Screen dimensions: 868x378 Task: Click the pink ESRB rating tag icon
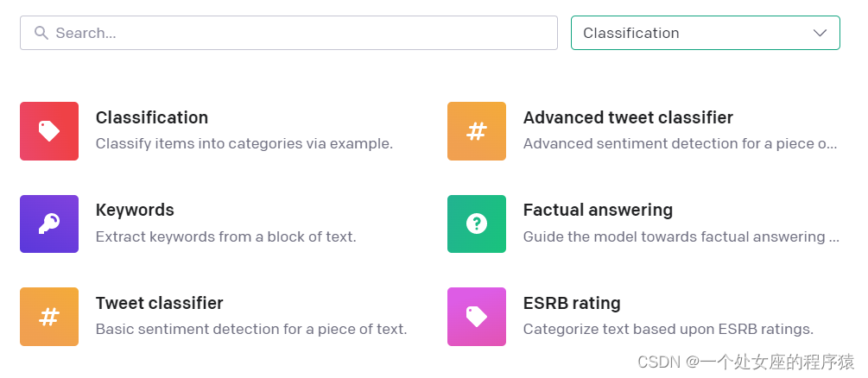(x=476, y=317)
